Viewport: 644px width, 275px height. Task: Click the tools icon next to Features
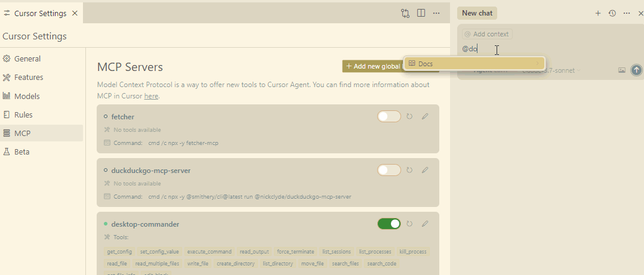click(x=6, y=77)
